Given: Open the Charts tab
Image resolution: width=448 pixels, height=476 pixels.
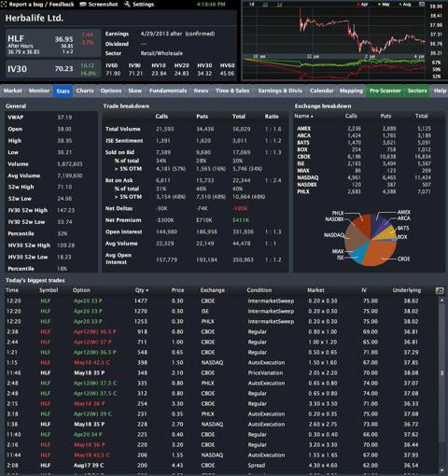Looking at the screenshot, I should click(x=85, y=91).
